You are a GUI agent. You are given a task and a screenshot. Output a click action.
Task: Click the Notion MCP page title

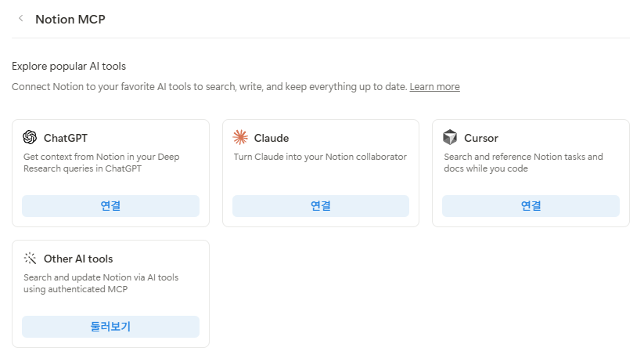[x=70, y=20]
